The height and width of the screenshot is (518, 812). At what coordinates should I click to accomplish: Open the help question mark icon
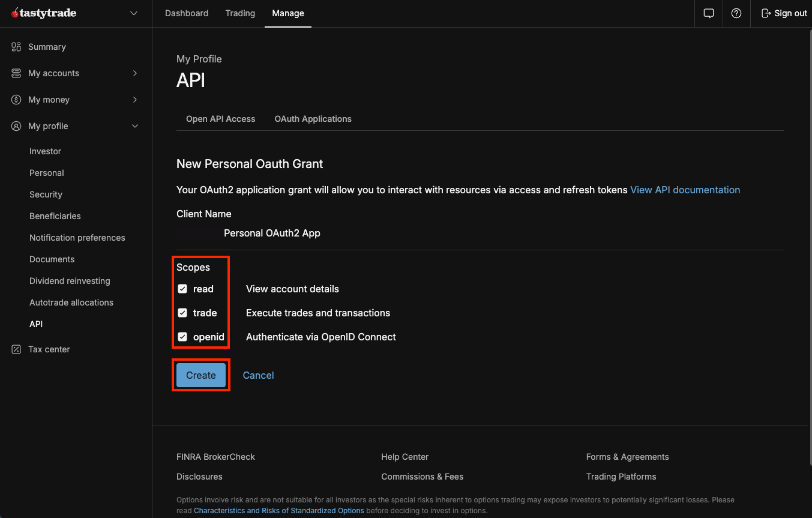736,13
